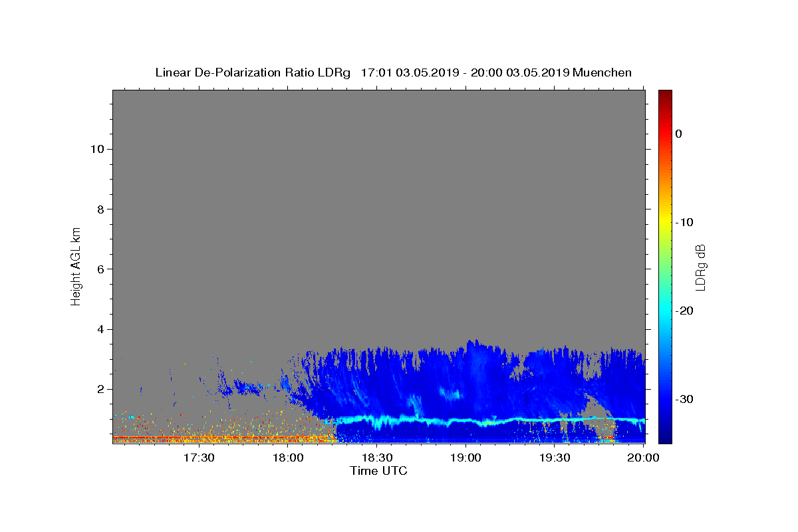Click the colorbar value -10
The image size is (798, 532).
(x=684, y=222)
